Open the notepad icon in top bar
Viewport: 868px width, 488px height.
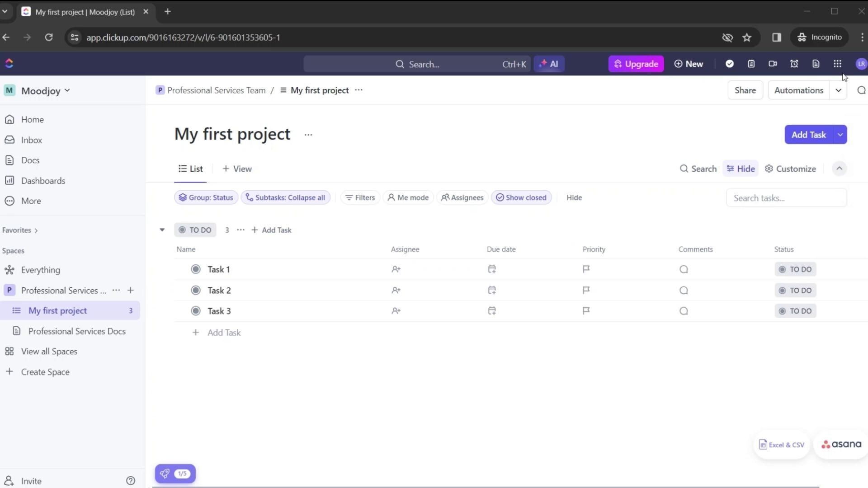coord(751,64)
